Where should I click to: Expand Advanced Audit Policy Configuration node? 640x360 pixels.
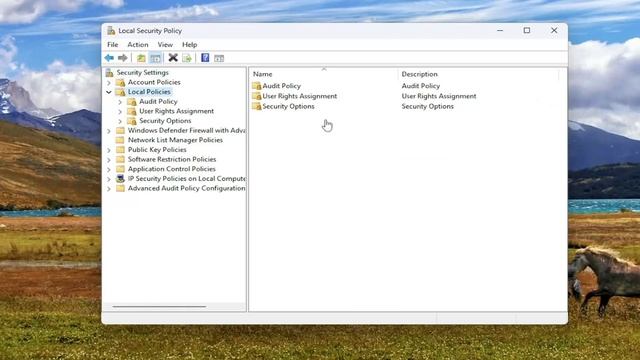109,189
